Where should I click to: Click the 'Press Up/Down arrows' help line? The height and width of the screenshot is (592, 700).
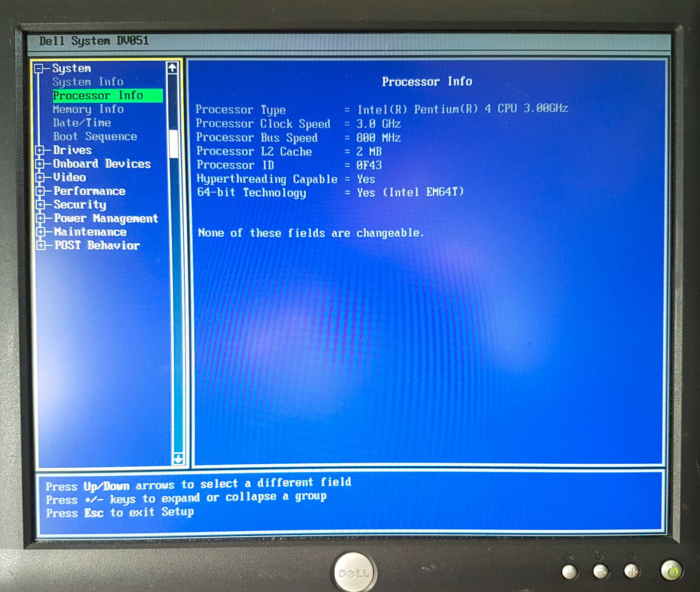click(198, 484)
